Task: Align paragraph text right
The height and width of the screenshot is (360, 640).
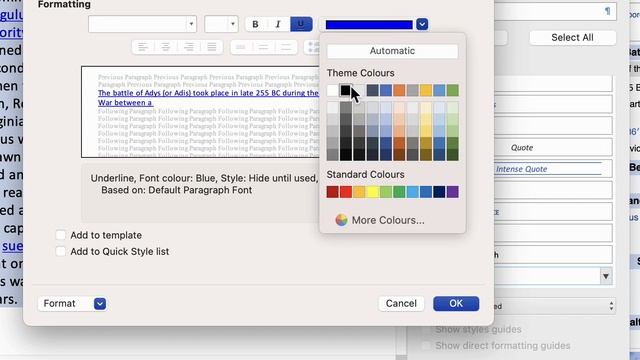Action: (189, 47)
